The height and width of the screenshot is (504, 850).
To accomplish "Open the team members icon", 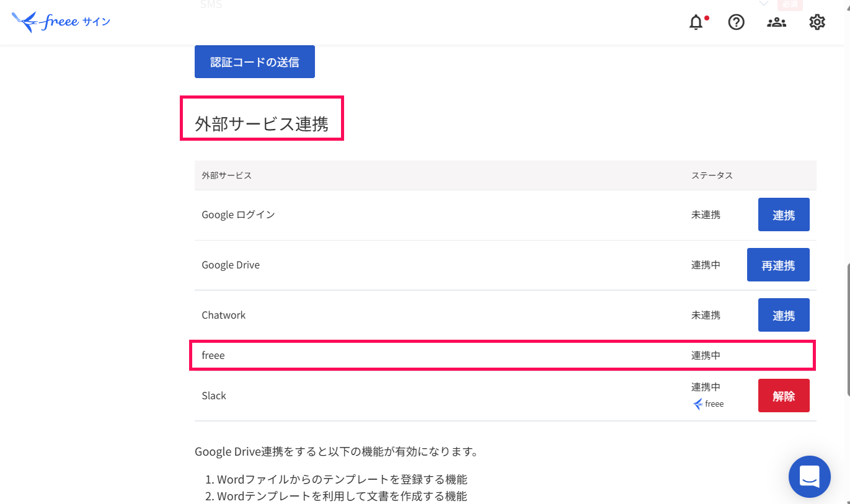I will (776, 22).
